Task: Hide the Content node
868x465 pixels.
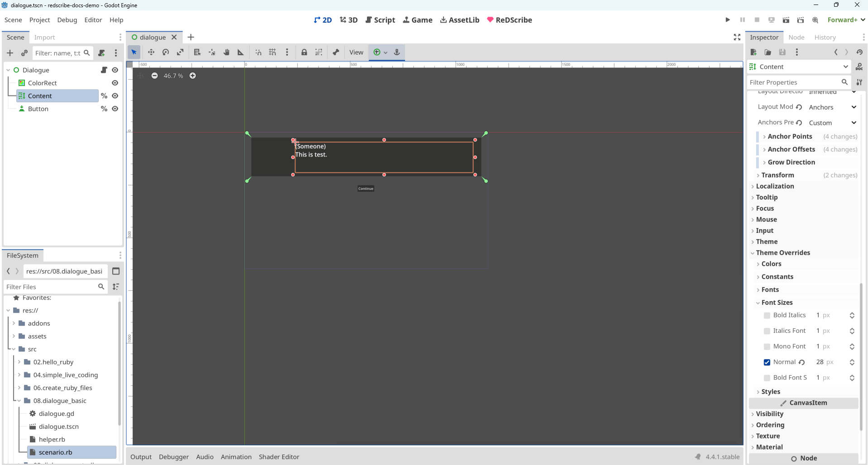Action: [115, 96]
